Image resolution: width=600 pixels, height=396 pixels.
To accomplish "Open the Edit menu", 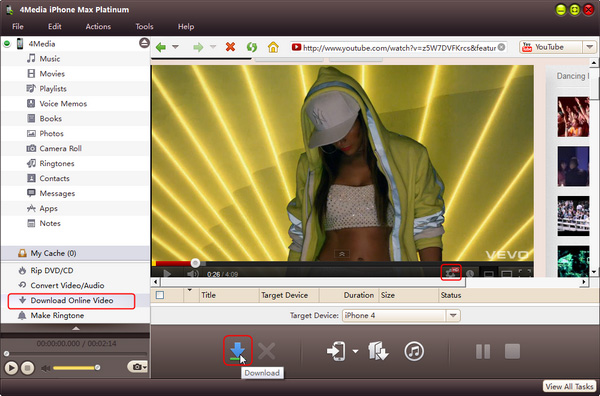I will (54, 26).
